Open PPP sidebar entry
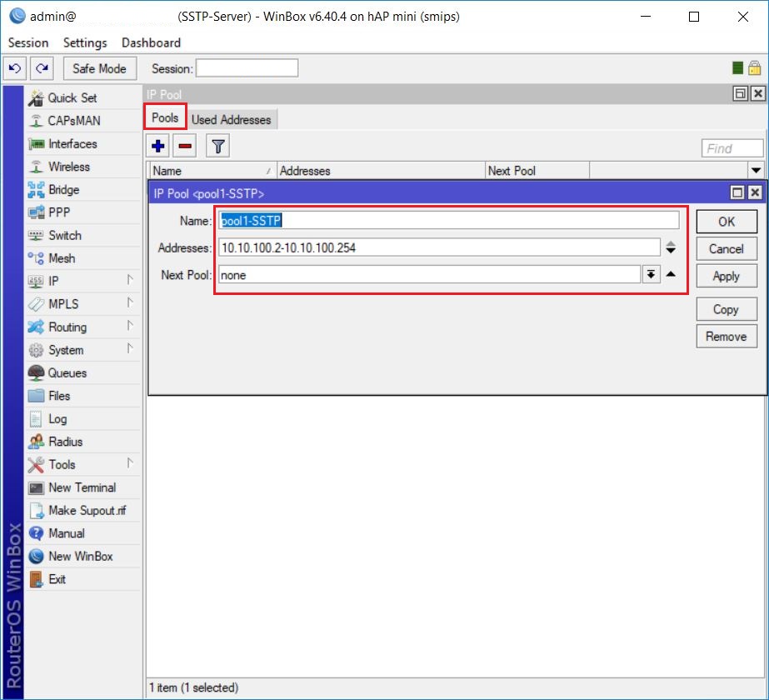769x700 pixels. (82, 212)
